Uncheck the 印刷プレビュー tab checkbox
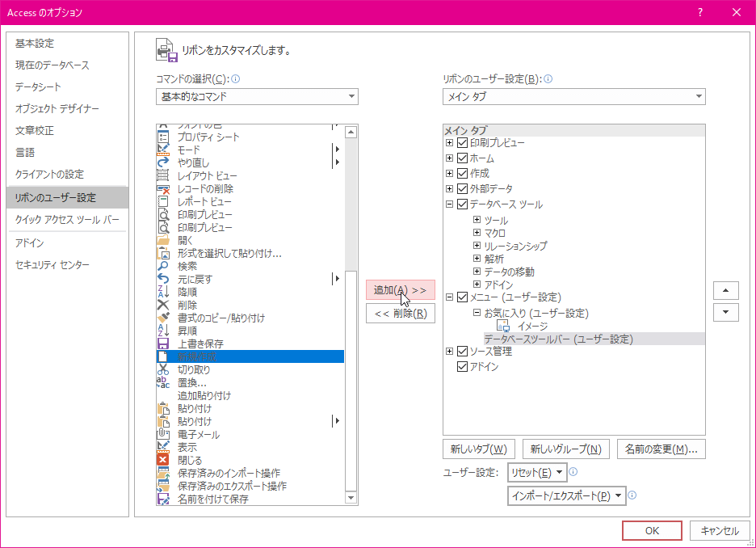756x548 pixels. (x=462, y=143)
